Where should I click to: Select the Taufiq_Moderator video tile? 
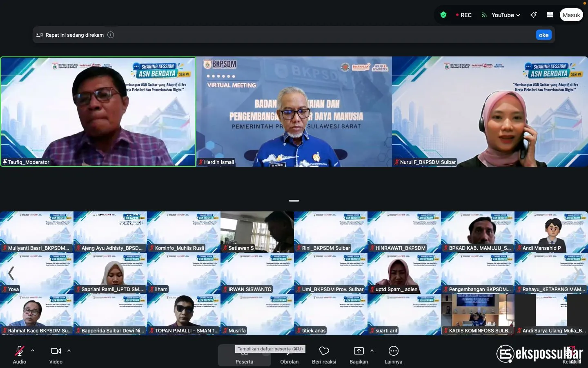[98, 112]
